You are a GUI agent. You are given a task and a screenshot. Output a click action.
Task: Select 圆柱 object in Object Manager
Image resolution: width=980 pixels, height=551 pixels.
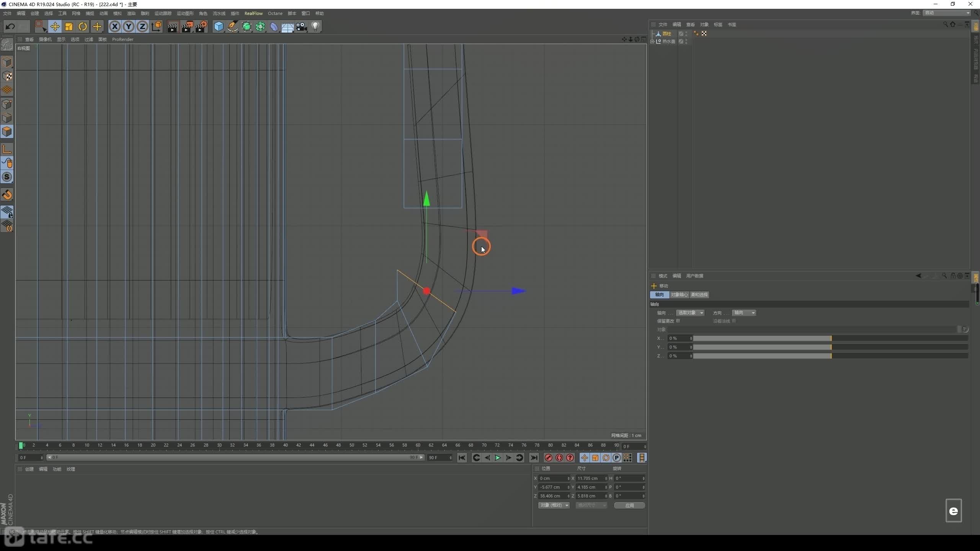pyautogui.click(x=666, y=34)
